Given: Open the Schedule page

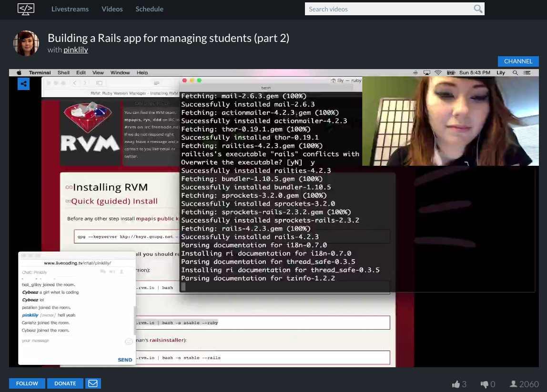Looking at the screenshot, I should point(149,9).
